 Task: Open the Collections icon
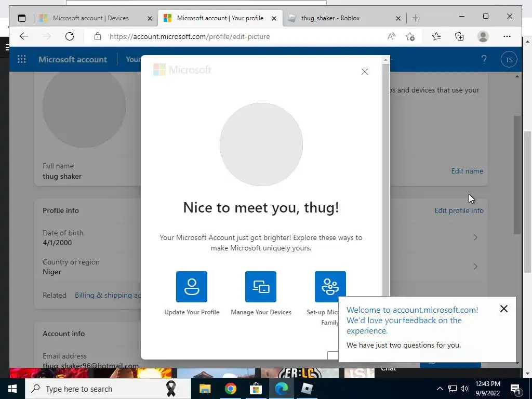[459, 36]
